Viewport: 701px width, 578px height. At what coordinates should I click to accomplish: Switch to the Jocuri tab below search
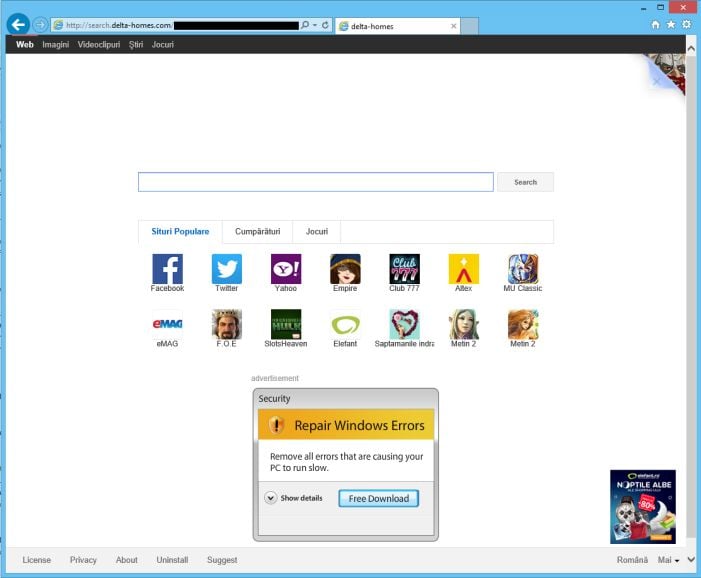(317, 232)
